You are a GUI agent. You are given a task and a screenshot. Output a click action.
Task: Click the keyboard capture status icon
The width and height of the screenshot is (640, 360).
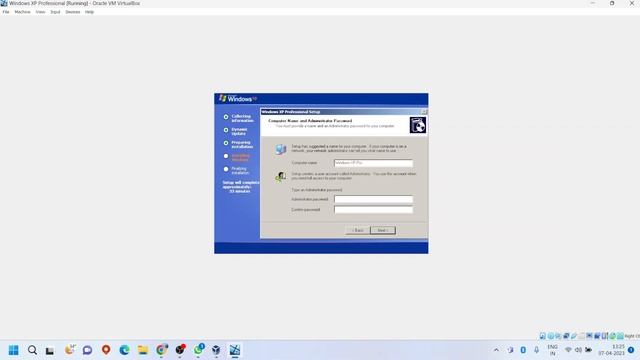[x=620, y=336]
